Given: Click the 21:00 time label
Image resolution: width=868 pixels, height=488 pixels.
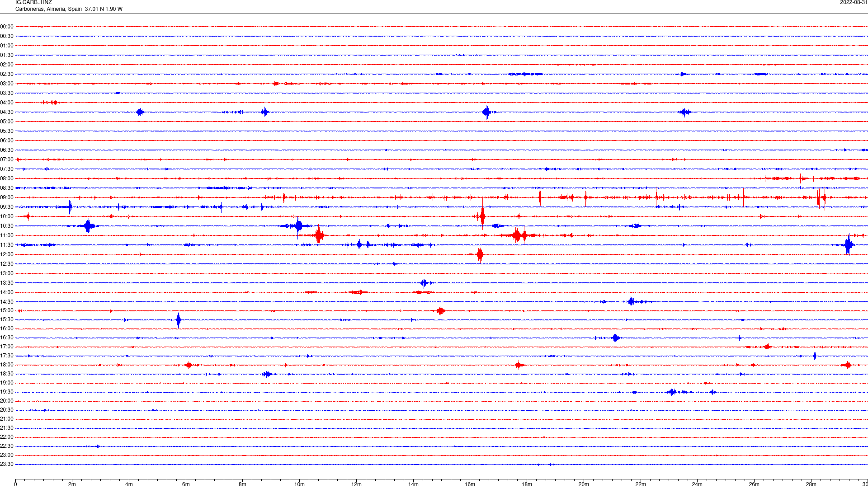Looking at the screenshot, I should [7, 419].
